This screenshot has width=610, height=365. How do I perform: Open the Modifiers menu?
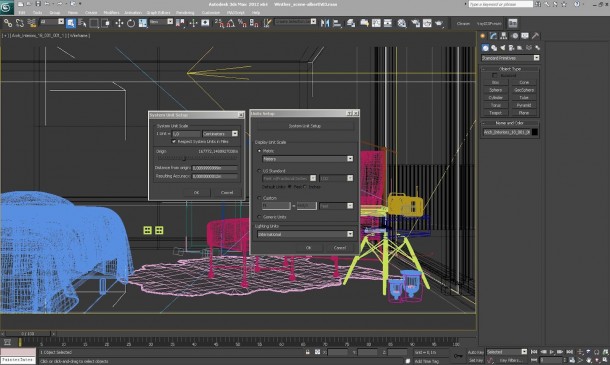[x=111, y=12]
